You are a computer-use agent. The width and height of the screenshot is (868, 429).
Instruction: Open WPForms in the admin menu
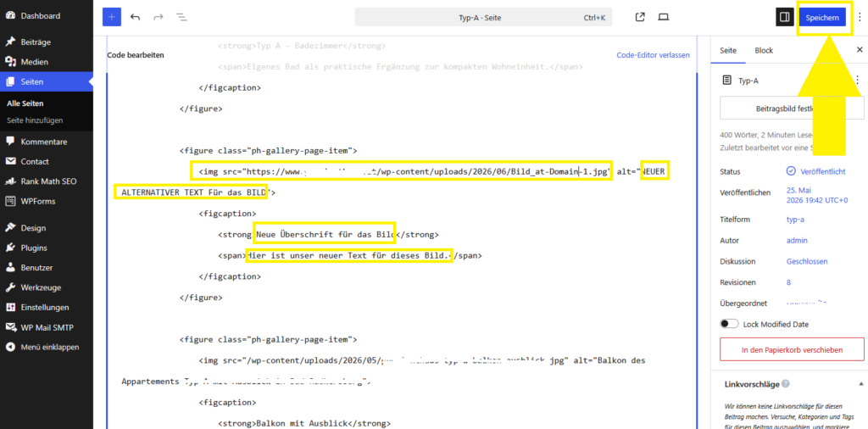coord(47,201)
